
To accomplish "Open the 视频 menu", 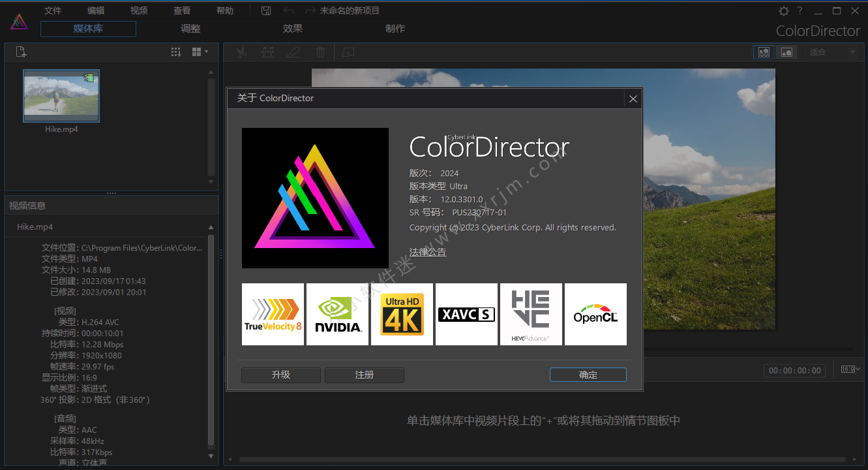I will point(139,10).
